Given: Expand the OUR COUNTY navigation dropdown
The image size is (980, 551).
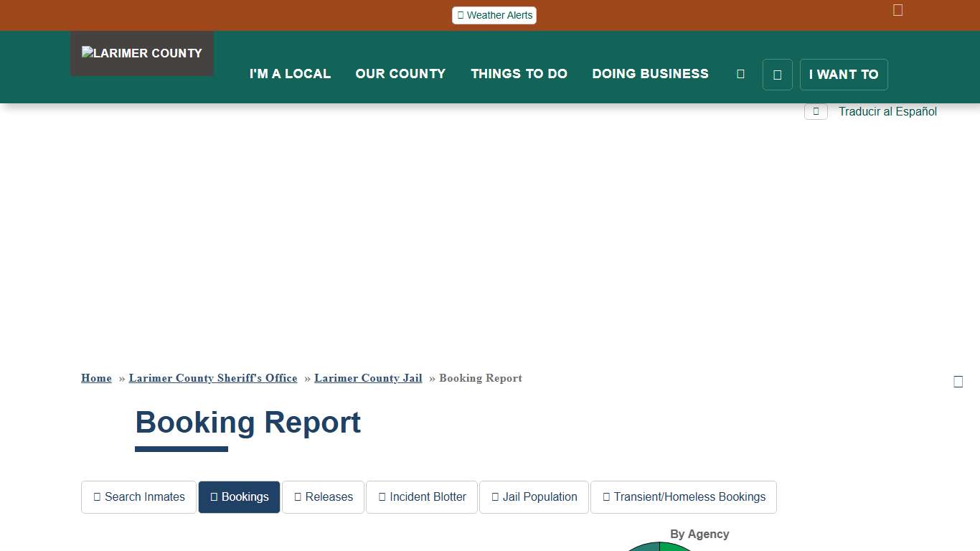Looking at the screenshot, I should point(400,73).
